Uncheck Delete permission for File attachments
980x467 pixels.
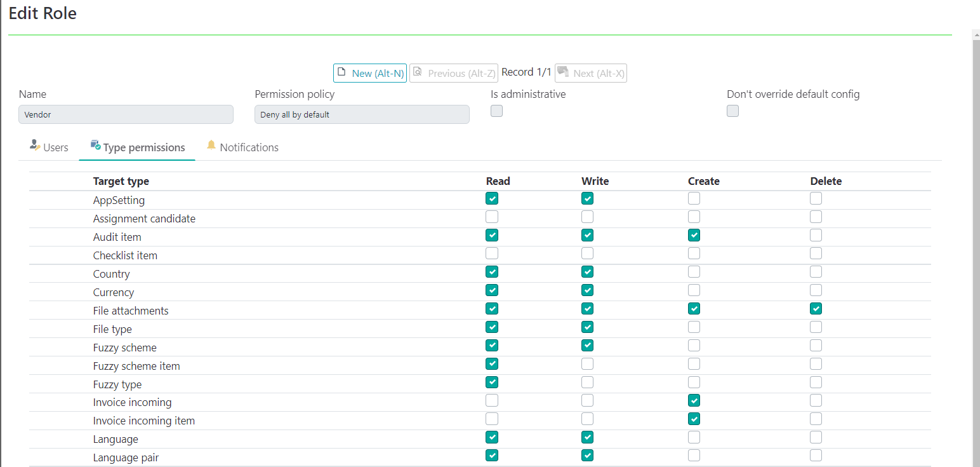coord(816,309)
